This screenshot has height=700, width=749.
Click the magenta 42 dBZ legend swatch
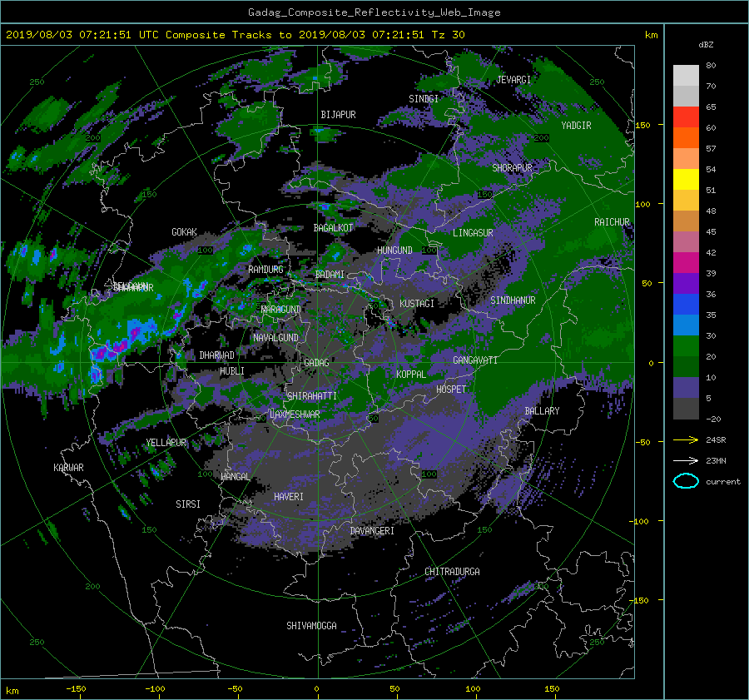click(686, 263)
